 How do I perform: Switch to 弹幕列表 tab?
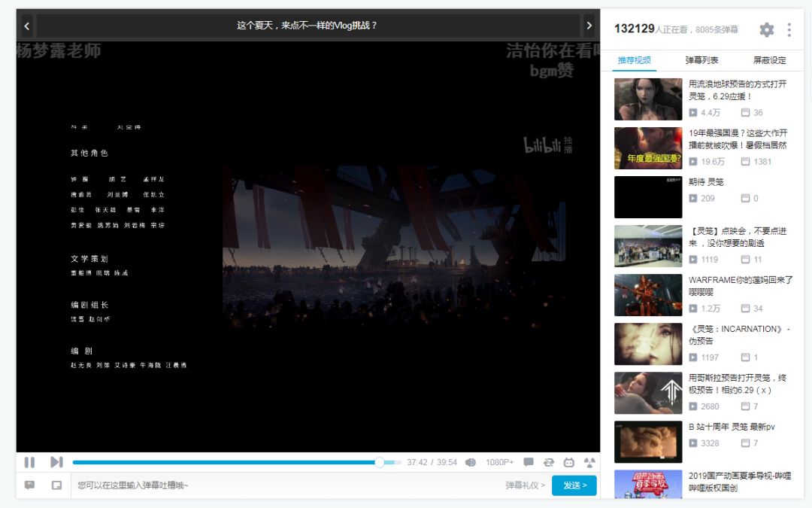tap(701, 60)
